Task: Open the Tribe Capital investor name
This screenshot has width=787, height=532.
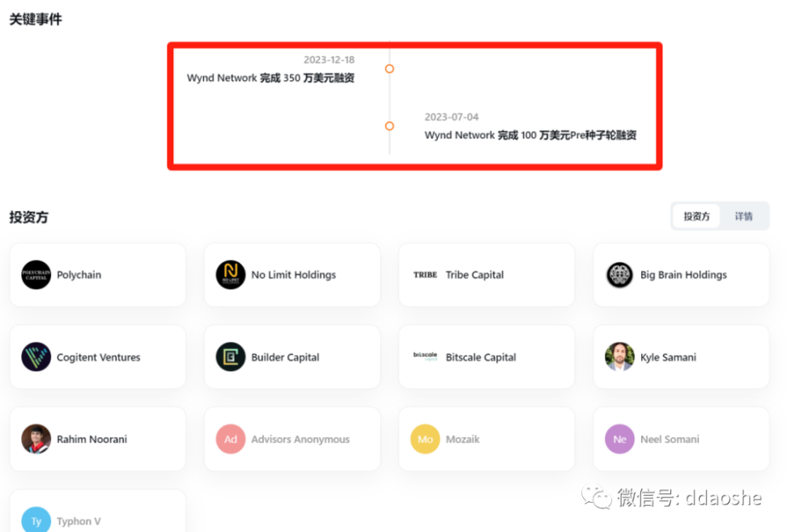Action: point(474,275)
